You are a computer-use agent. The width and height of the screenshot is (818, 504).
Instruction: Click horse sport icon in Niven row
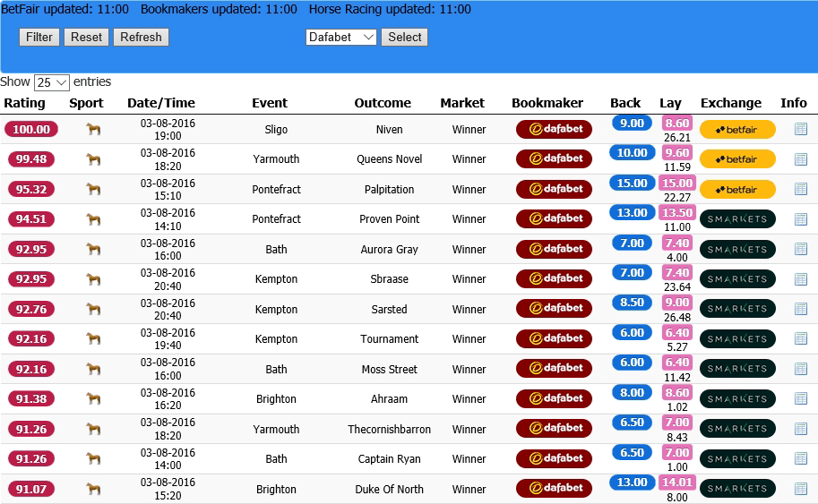click(x=93, y=129)
